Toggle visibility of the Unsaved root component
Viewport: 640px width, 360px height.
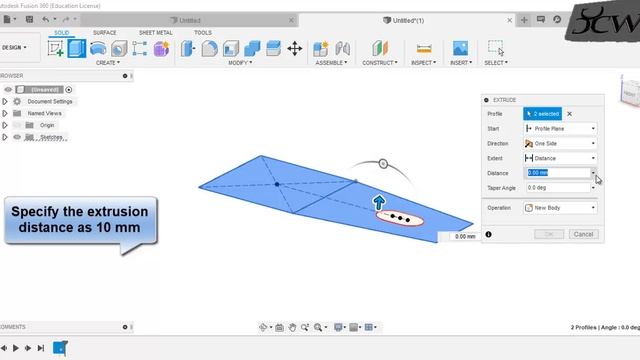8,89
